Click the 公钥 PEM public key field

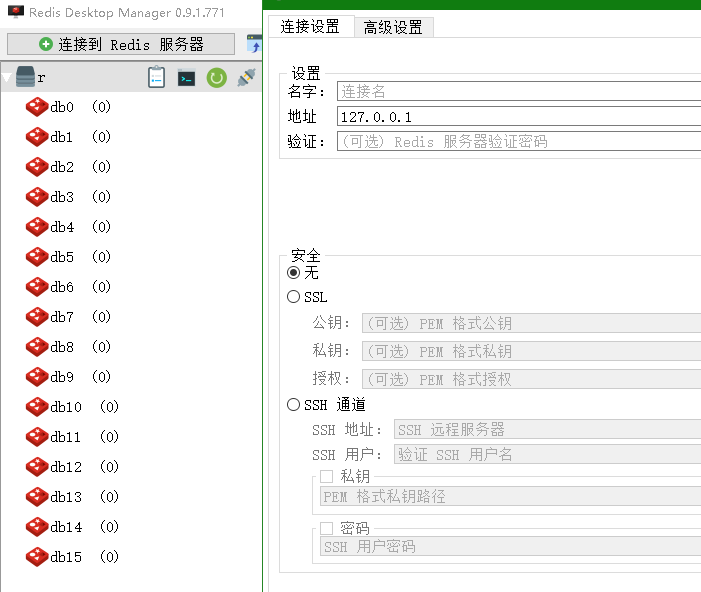click(x=532, y=323)
